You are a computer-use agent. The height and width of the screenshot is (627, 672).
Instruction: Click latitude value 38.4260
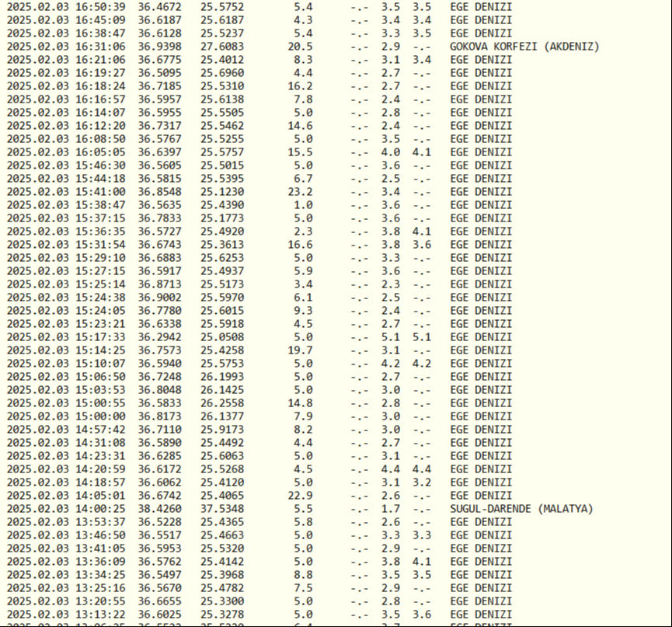pyautogui.click(x=160, y=508)
